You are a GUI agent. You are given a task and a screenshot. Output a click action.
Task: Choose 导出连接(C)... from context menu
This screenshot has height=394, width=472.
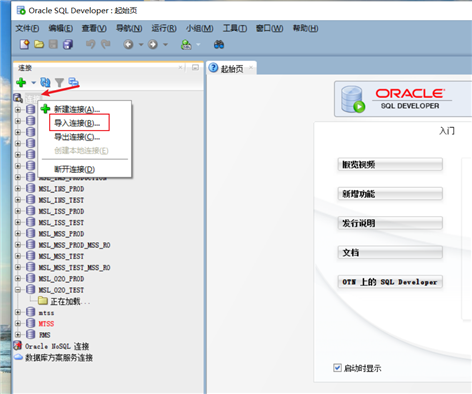(x=85, y=137)
